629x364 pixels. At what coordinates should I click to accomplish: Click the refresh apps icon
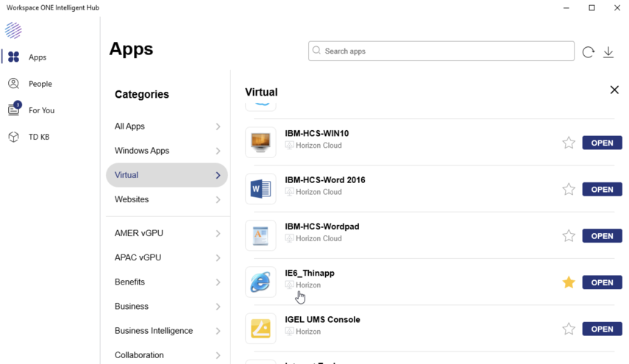[588, 52]
